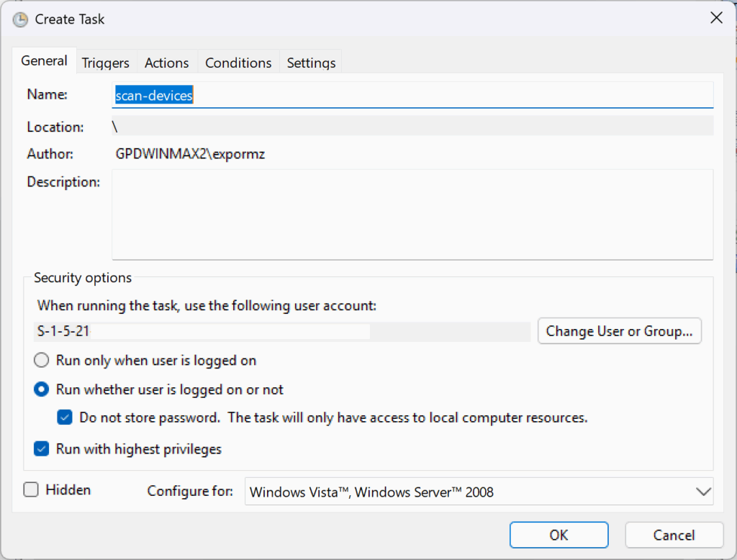Enable the Hidden checkbox

coord(31,490)
